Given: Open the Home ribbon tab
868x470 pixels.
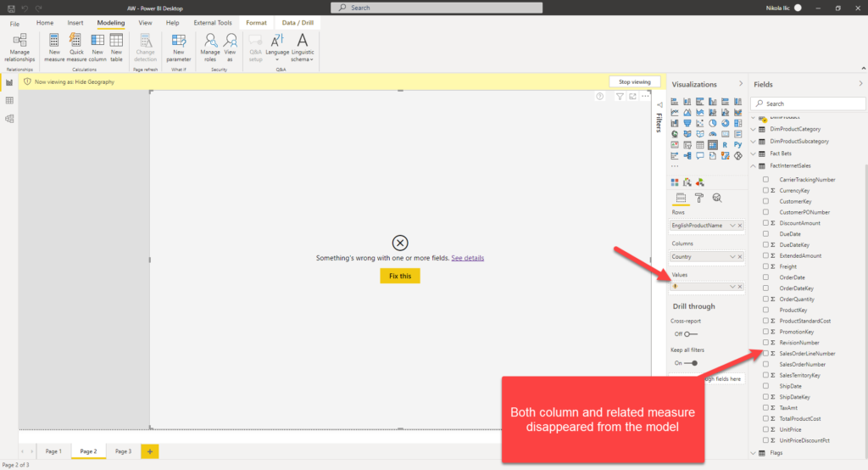Looking at the screenshot, I should click(x=45, y=23).
